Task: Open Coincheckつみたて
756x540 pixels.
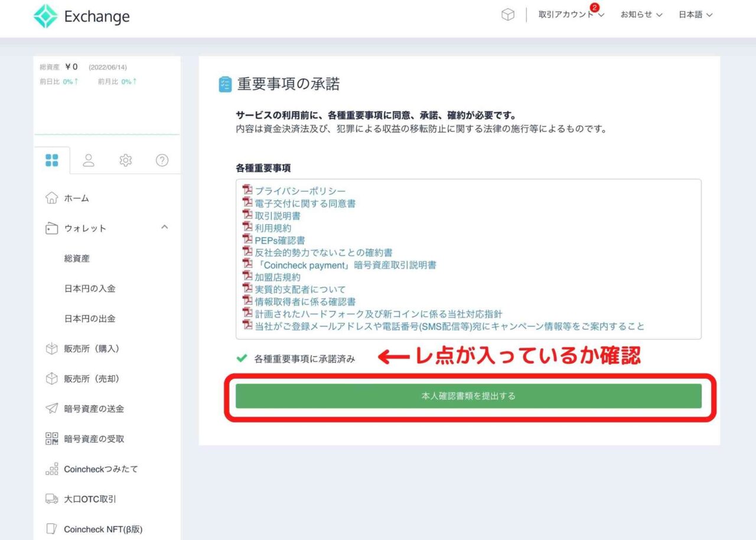Action: coord(100,469)
